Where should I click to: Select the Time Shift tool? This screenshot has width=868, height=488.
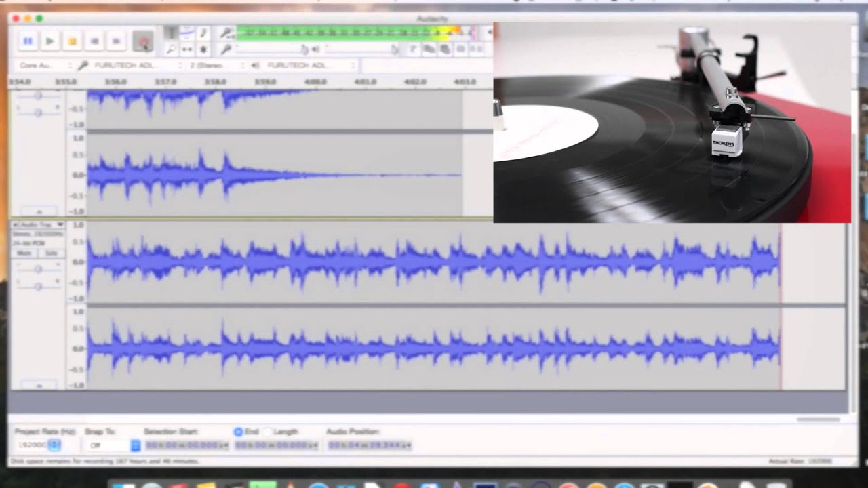(186, 49)
